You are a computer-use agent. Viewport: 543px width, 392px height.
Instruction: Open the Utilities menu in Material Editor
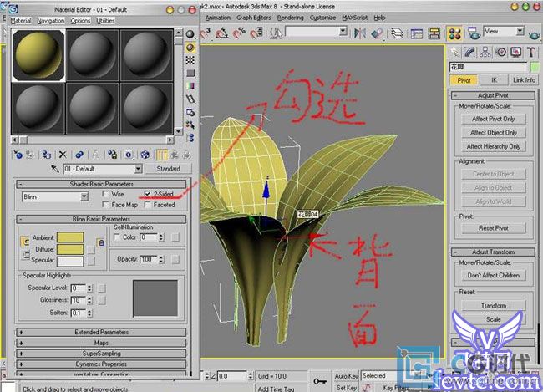[105, 21]
